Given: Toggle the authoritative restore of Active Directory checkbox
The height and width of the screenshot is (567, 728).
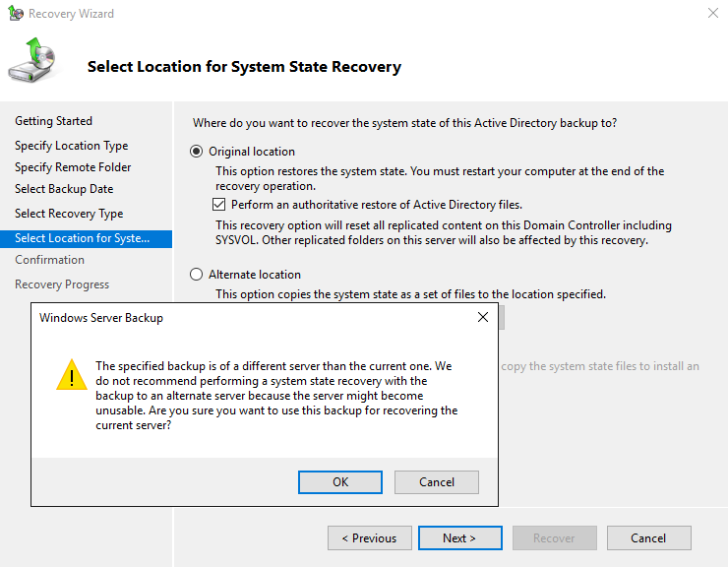Looking at the screenshot, I should click(x=219, y=205).
